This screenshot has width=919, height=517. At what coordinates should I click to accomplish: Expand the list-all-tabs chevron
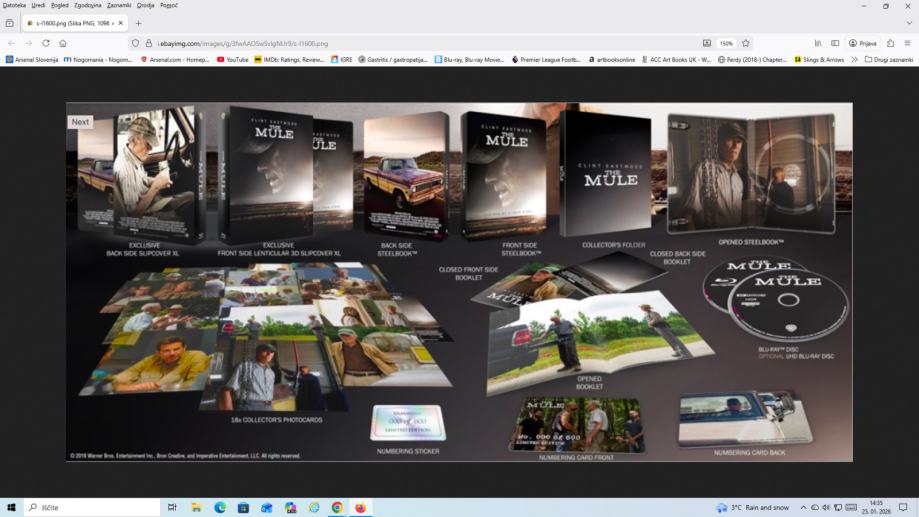909,23
